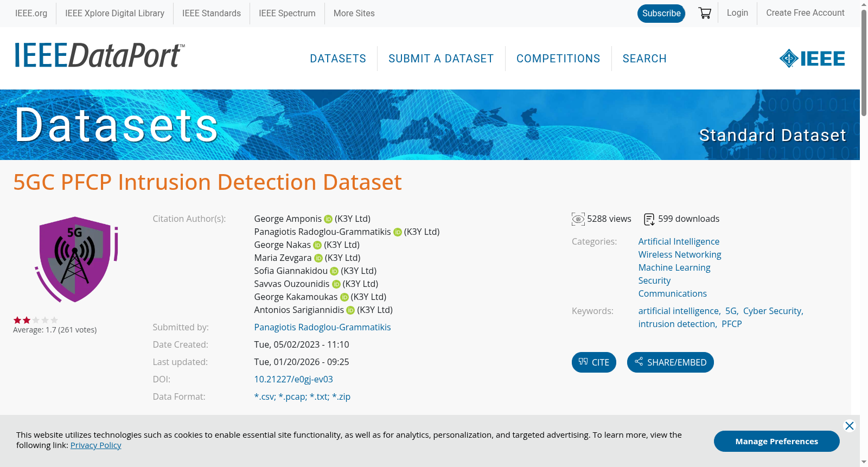The width and height of the screenshot is (868, 467).
Task: Open George Nakas ORCID icon
Action: (x=317, y=245)
